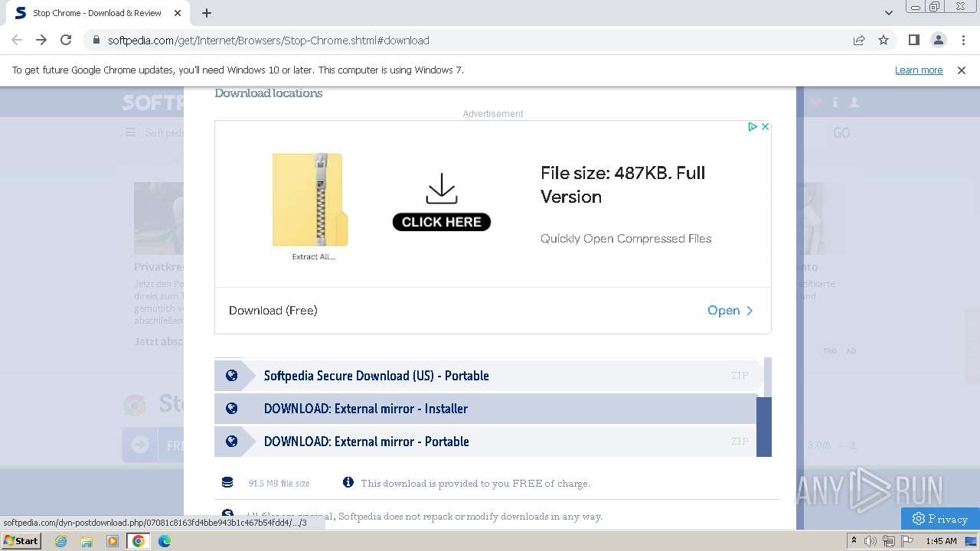
Task: Close the Stop Chrome tab
Action: tap(178, 13)
